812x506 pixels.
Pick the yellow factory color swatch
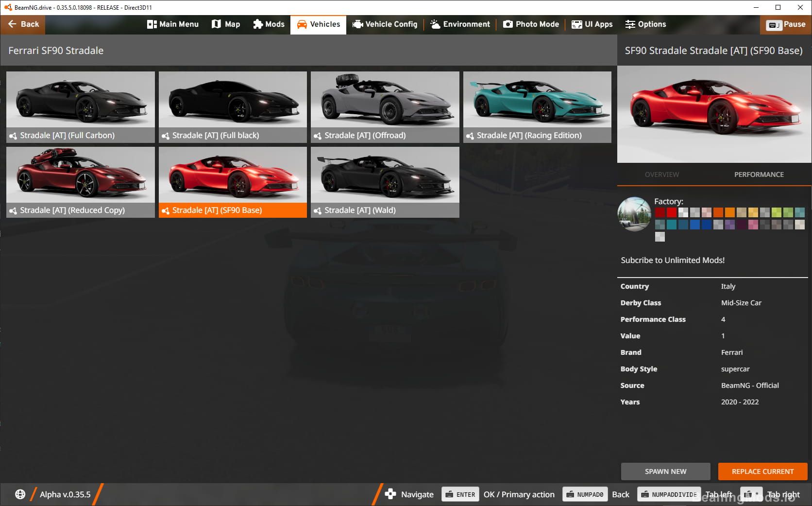pyautogui.click(x=753, y=212)
